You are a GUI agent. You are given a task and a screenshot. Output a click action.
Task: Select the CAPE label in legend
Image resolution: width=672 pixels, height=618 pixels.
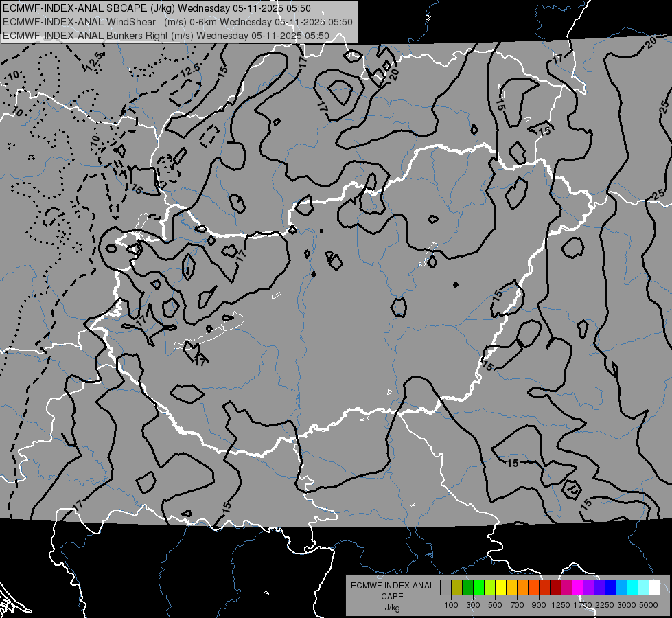coord(392,597)
